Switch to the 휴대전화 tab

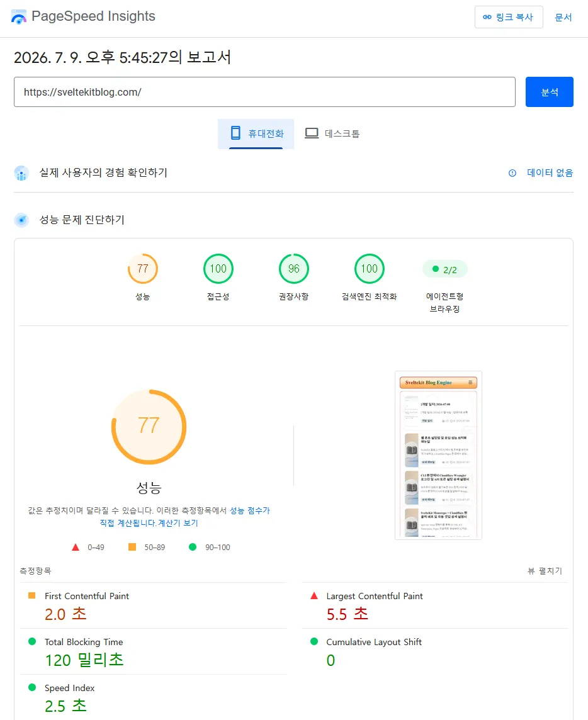256,133
